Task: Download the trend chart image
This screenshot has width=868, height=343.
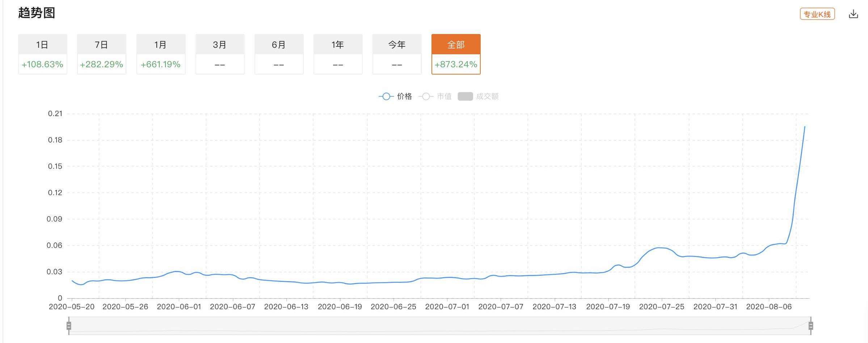Action: pyautogui.click(x=853, y=14)
